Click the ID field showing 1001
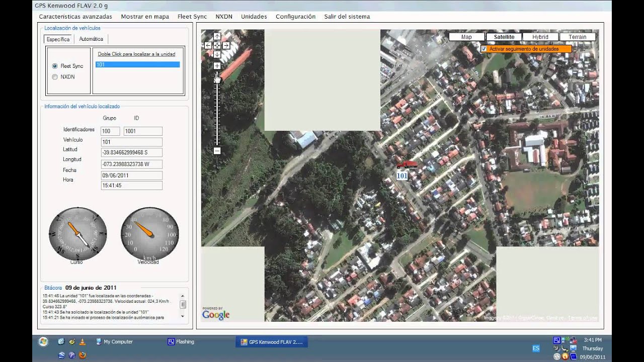This screenshot has height=362, width=644. (x=143, y=131)
